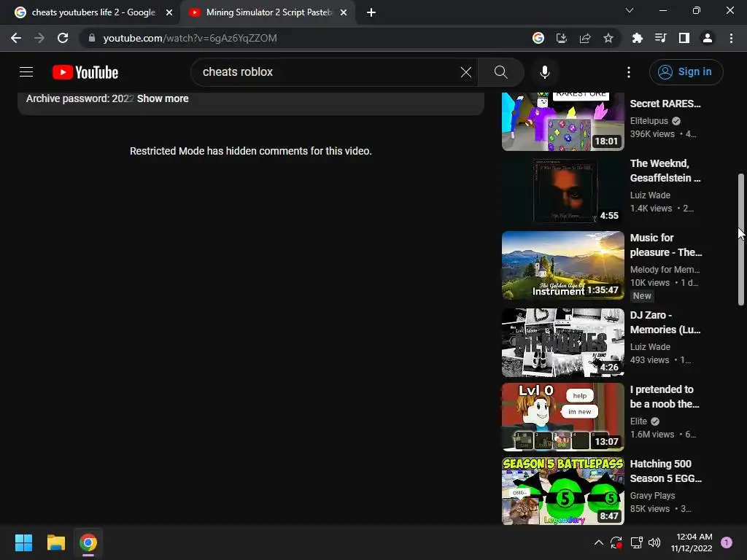Close the Mining Simulator 2 Script tab

coord(344,12)
